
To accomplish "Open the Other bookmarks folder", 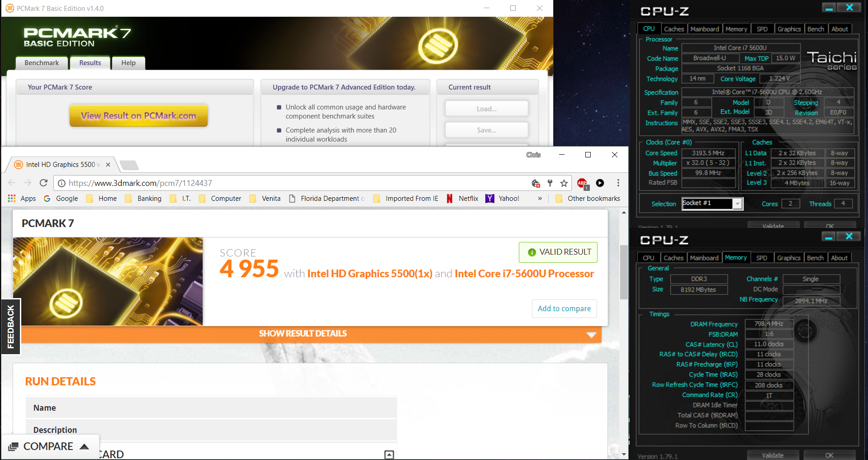I will [588, 198].
